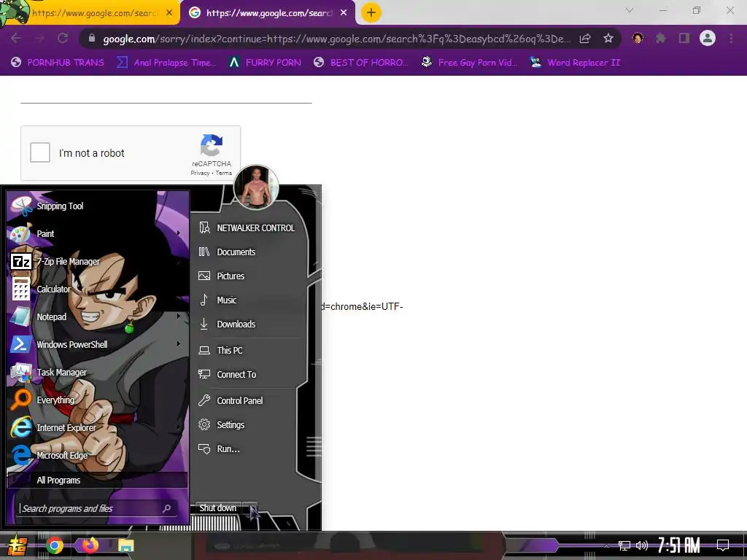Show All Programs
The height and width of the screenshot is (560, 747).
pyautogui.click(x=97, y=480)
